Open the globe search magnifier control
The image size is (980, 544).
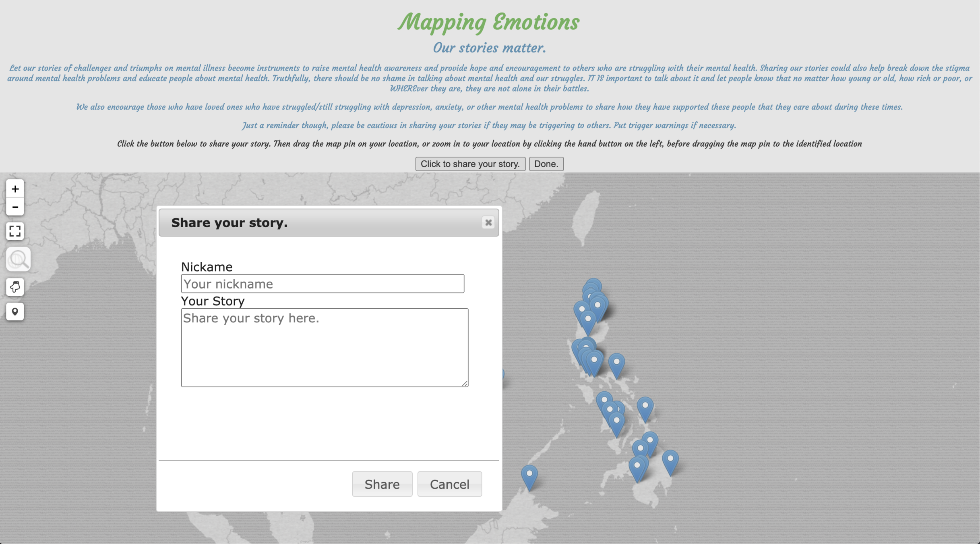point(18,259)
